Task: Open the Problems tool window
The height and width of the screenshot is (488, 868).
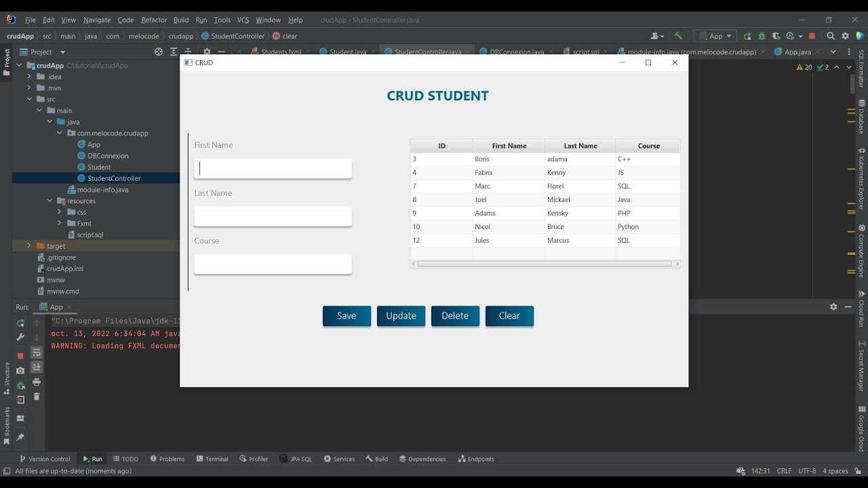Action: click(167, 459)
